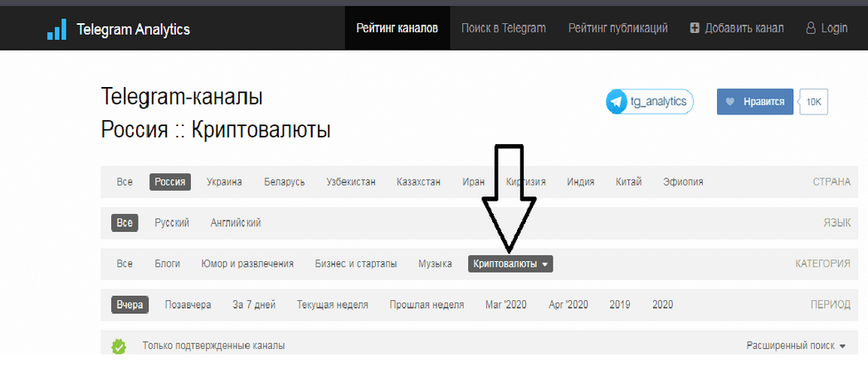Click the Telegram-каналы page heading
868x373 pixels.
(182, 97)
